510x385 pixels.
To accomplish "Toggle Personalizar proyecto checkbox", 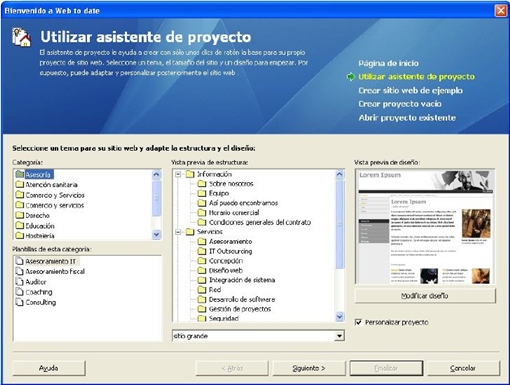I will [358, 322].
